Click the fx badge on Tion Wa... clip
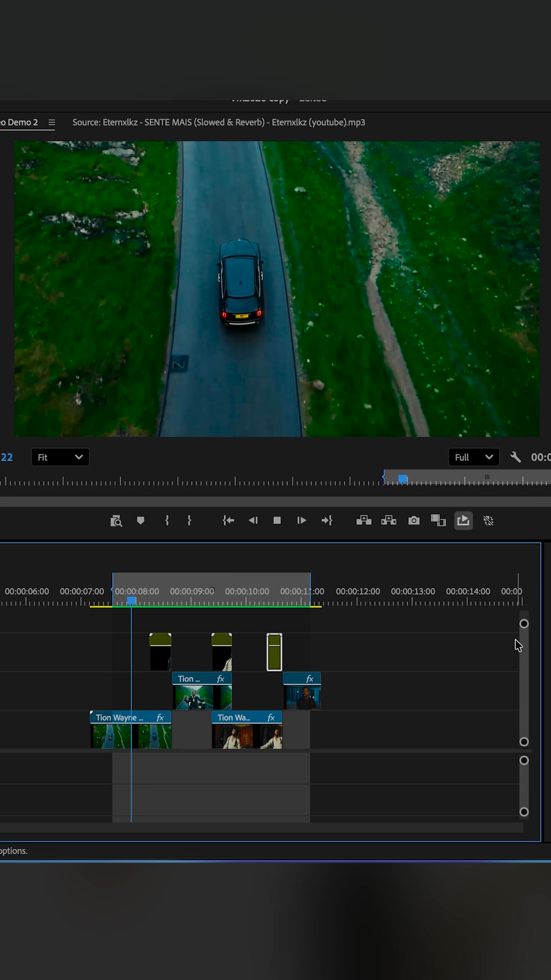551x980 pixels. [271, 718]
